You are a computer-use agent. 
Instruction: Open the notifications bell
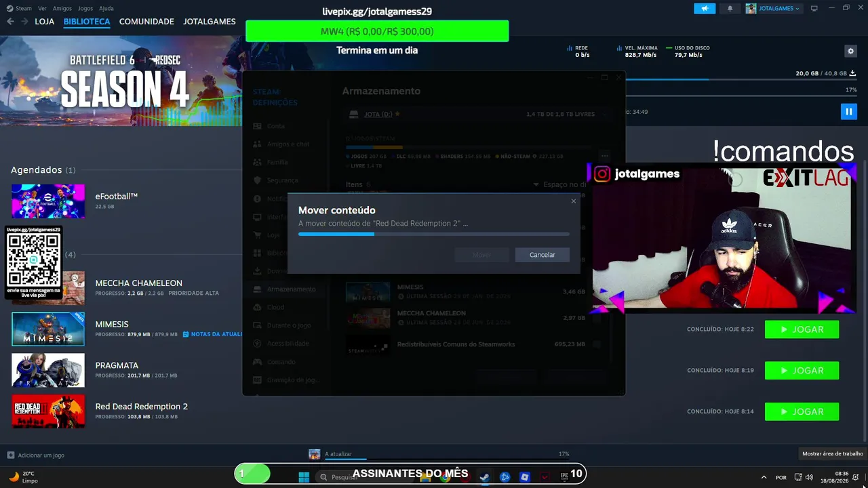click(730, 8)
